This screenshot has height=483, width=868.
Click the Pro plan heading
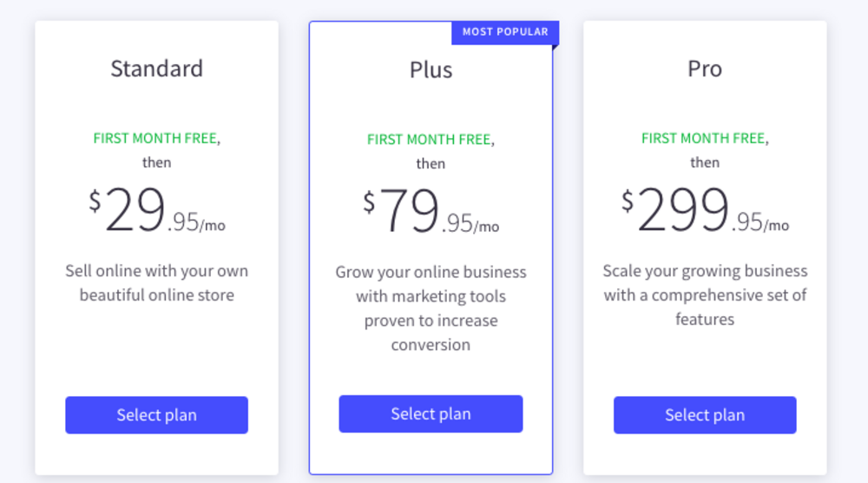pyautogui.click(x=705, y=69)
